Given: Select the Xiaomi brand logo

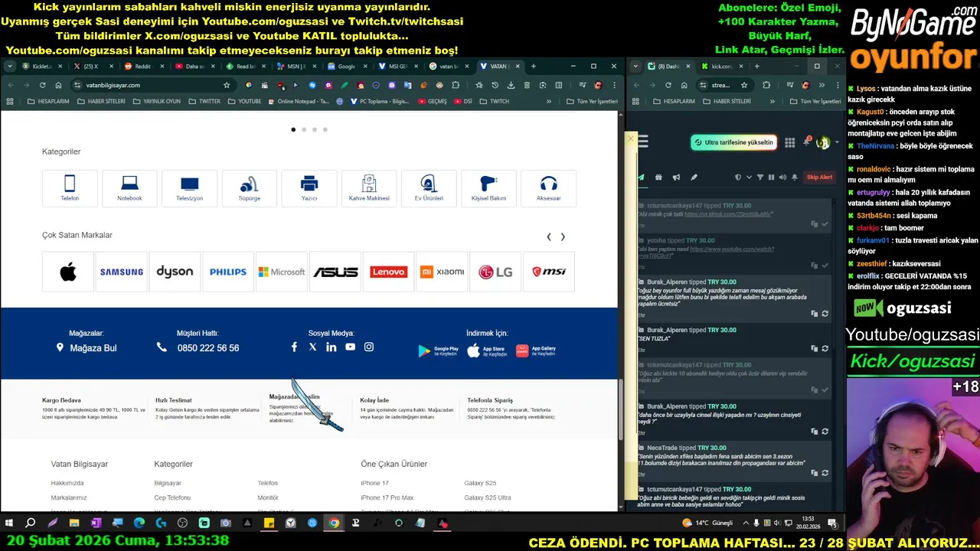Looking at the screenshot, I should click(x=442, y=272).
